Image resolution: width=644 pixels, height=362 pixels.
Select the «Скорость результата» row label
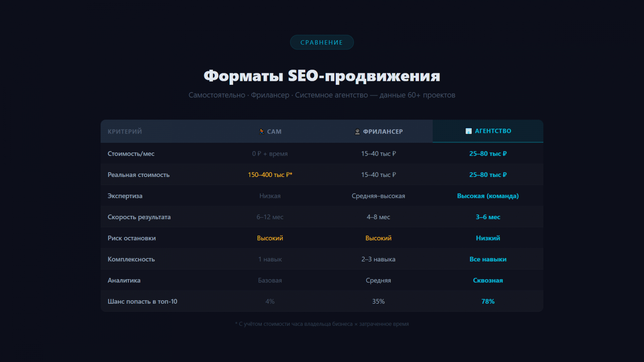139,217
